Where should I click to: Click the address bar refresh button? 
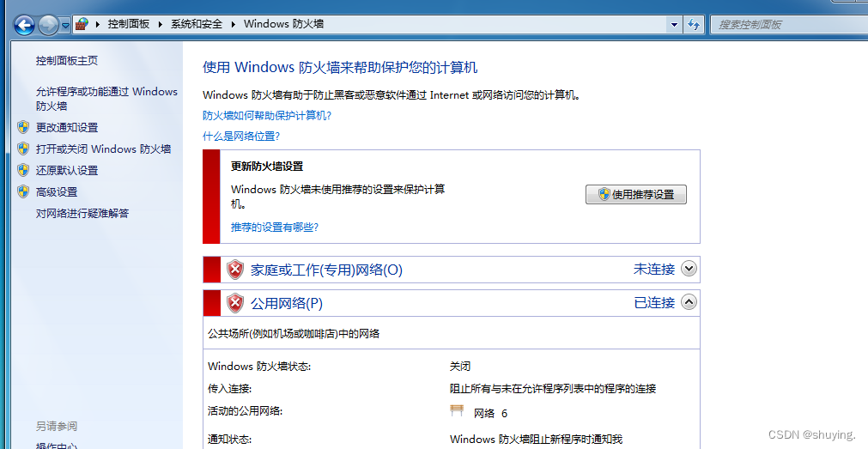[x=694, y=24]
